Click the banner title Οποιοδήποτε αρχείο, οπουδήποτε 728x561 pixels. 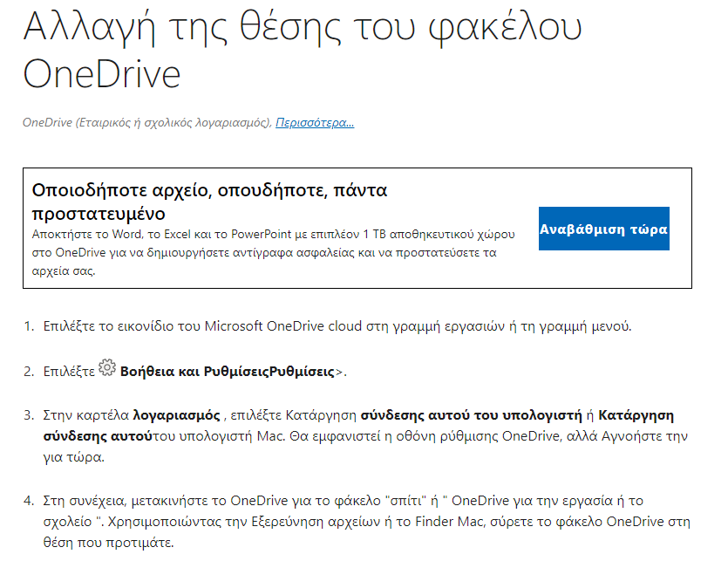(x=209, y=202)
